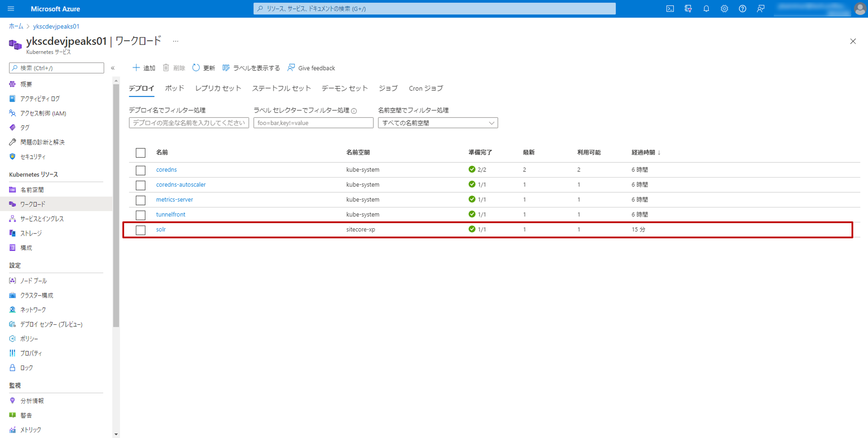This screenshot has height=438, width=868.
Task: Click the ロック padlock icon
Action: 13,368
